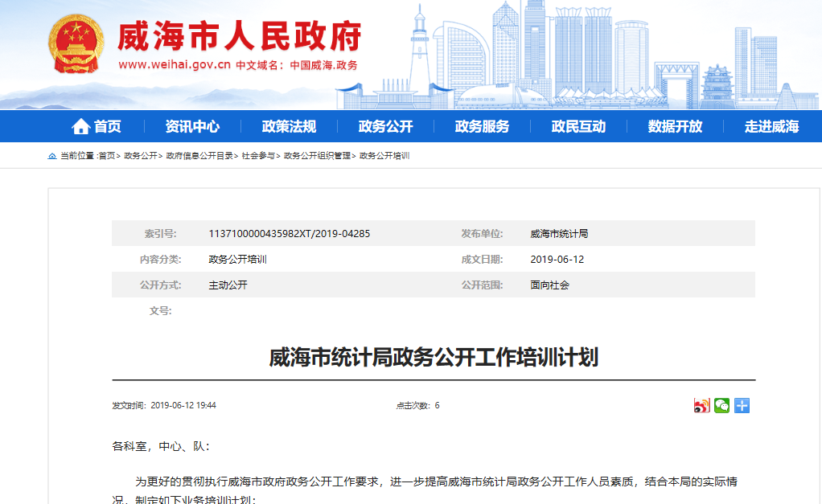The height and width of the screenshot is (504, 822).
Task: Click 政务公开培训 breadcrumb link
Action: [x=384, y=156]
